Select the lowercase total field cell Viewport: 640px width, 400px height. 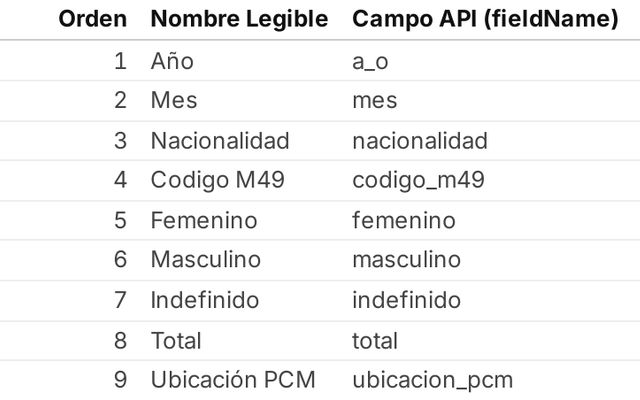click(x=375, y=340)
